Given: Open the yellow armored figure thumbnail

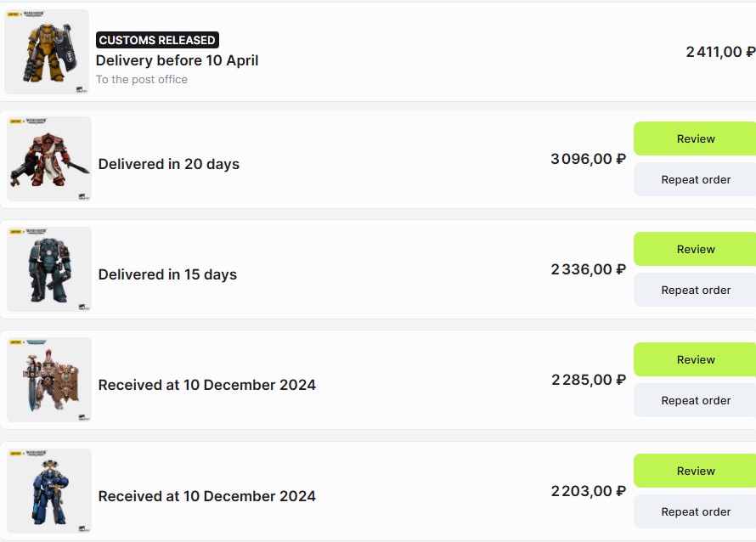Looking at the screenshot, I should pyautogui.click(x=47, y=52).
